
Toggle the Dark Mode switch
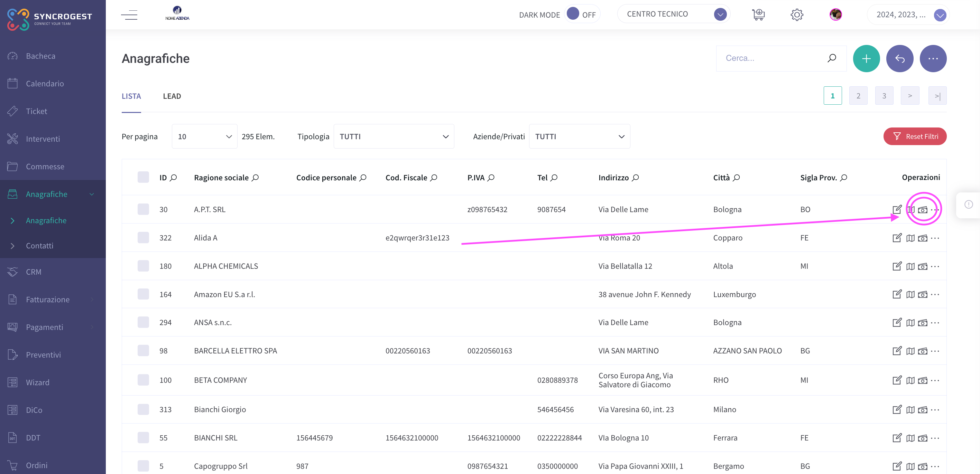pos(581,15)
